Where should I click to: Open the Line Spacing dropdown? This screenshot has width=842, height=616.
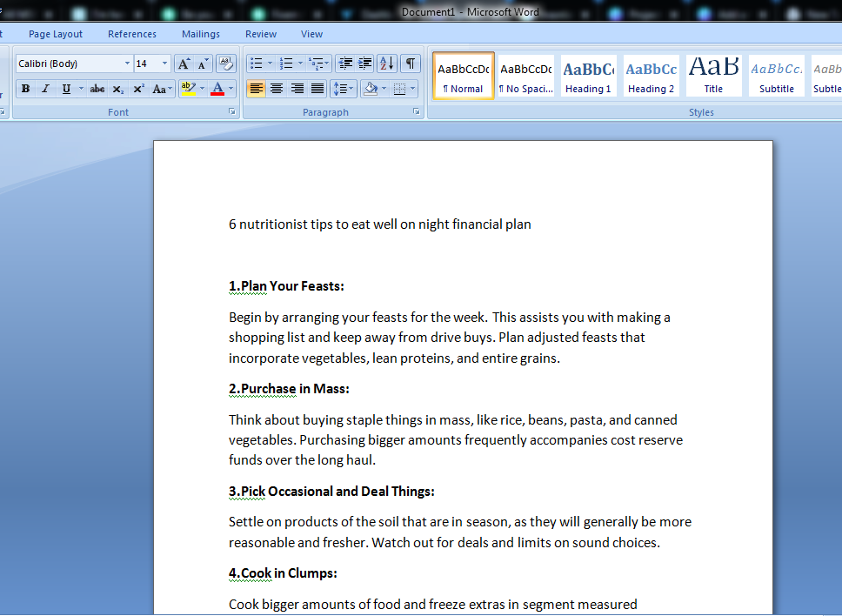[x=344, y=90]
